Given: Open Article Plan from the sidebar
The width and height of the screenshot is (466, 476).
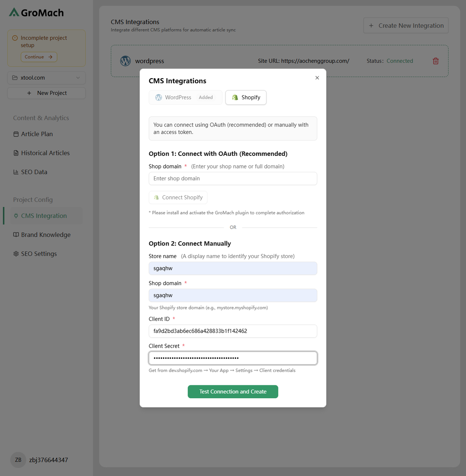Looking at the screenshot, I should pos(37,134).
